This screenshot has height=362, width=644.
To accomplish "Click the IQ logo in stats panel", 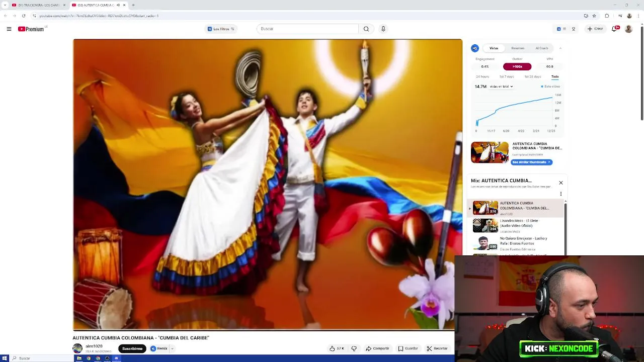I will (x=474, y=48).
